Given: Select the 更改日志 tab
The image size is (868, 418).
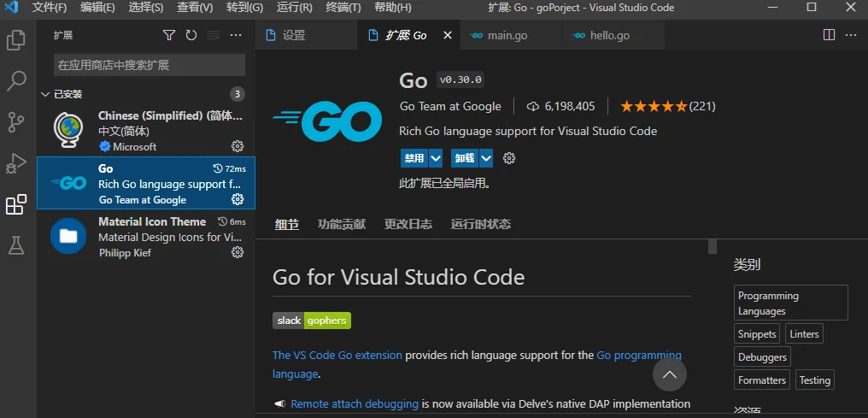Looking at the screenshot, I should click(408, 224).
